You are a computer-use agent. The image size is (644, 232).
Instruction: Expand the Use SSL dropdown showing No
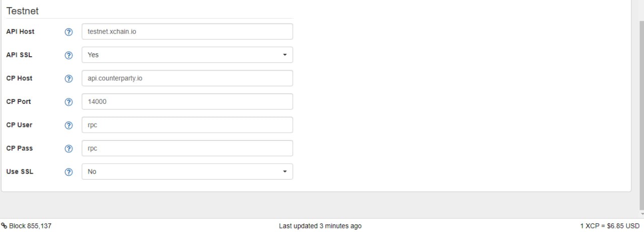tap(187, 171)
